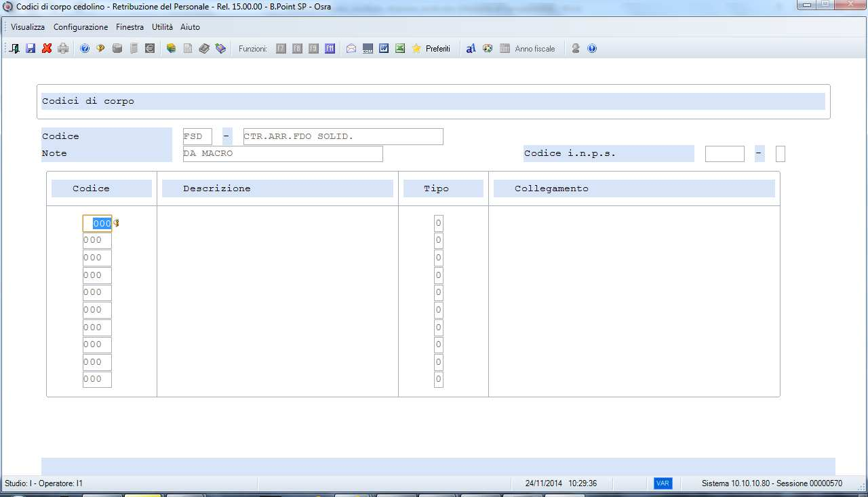Click the Note field containing DA MACRO
The image size is (868, 497).
tap(283, 154)
